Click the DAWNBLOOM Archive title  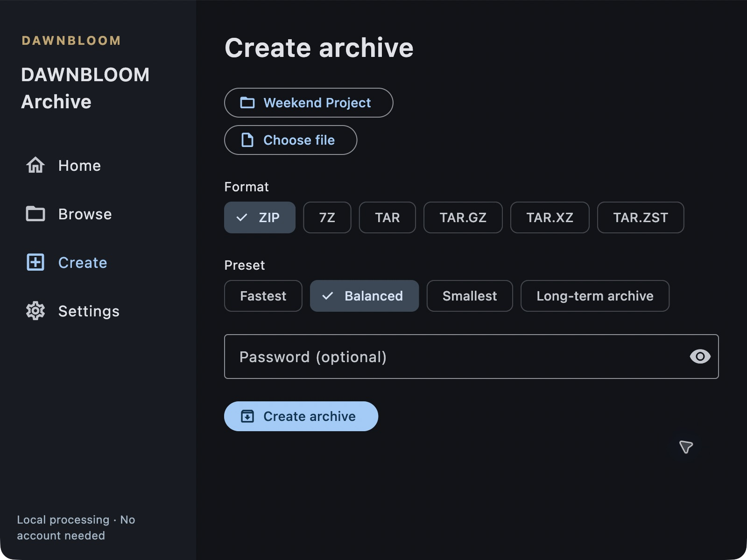coord(85,88)
